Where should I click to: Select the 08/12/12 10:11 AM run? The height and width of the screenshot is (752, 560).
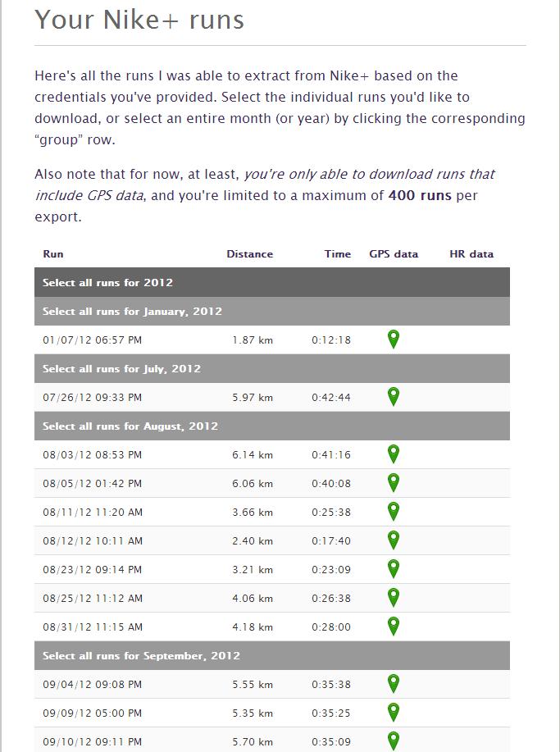(x=93, y=541)
